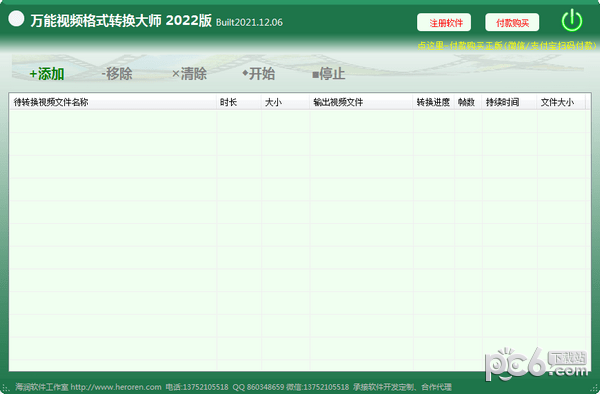Clear the list using ×清除
The width and height of the screenshot is (600, 394).
tap(189, 73)
